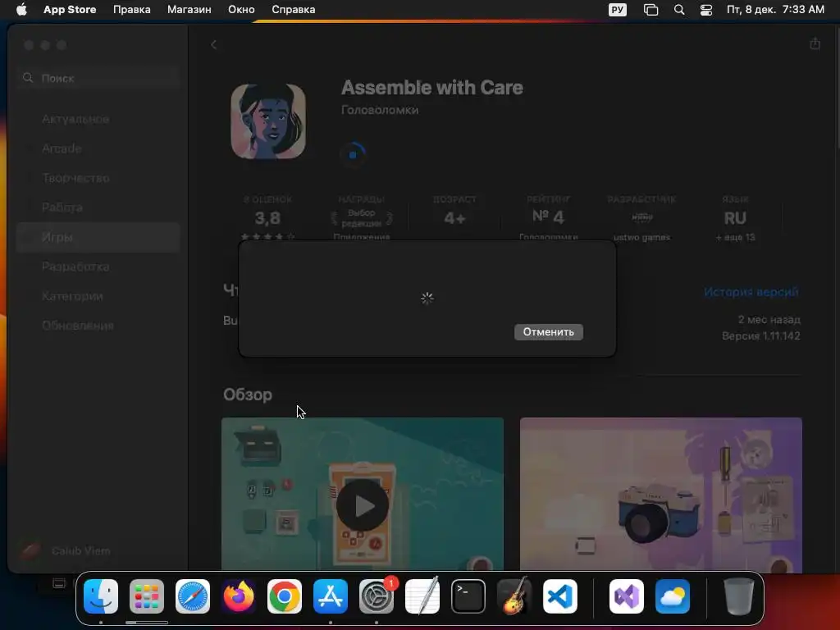This screenshot has height=630, width=840.
Task: Open the Магазин menu
Action: pyautogui.click(x=189, y=10)
